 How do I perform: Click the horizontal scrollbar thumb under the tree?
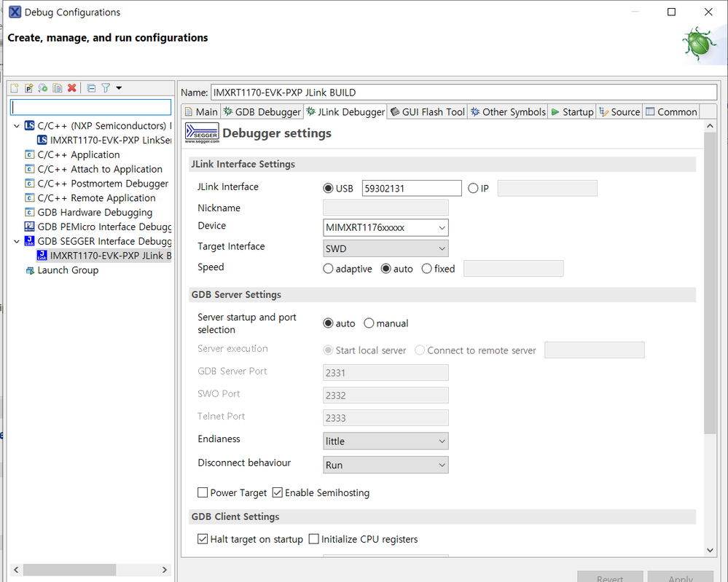(70, 570)
